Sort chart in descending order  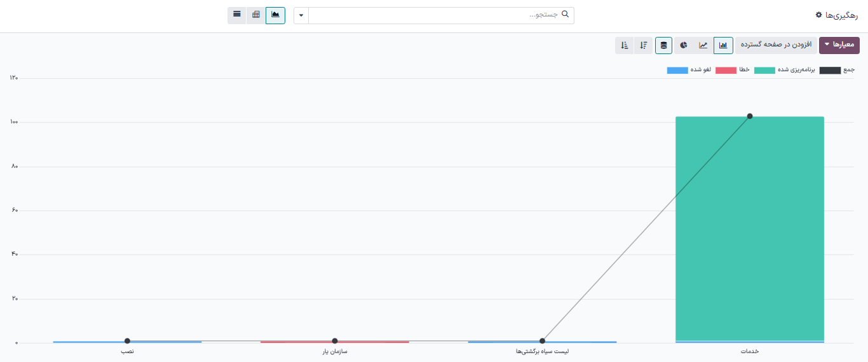tap(644, 45)
